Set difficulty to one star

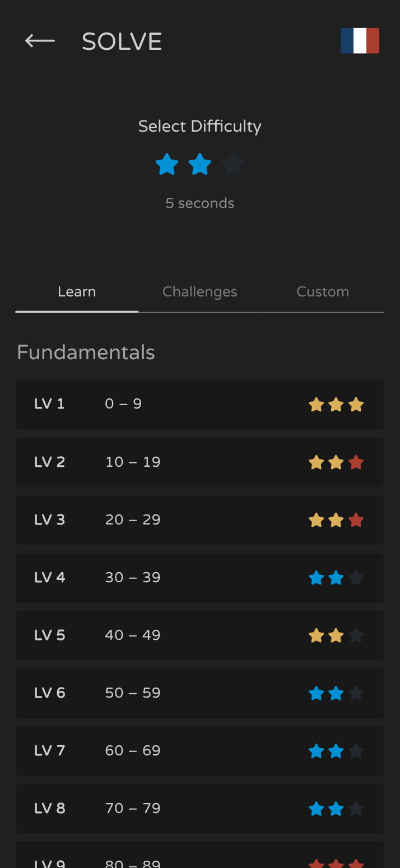pos(167,165)
